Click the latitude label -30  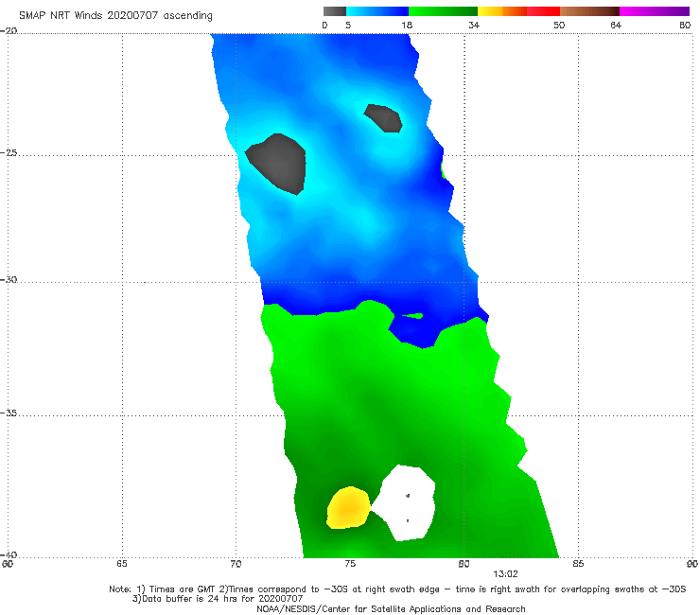coord(9,280)
